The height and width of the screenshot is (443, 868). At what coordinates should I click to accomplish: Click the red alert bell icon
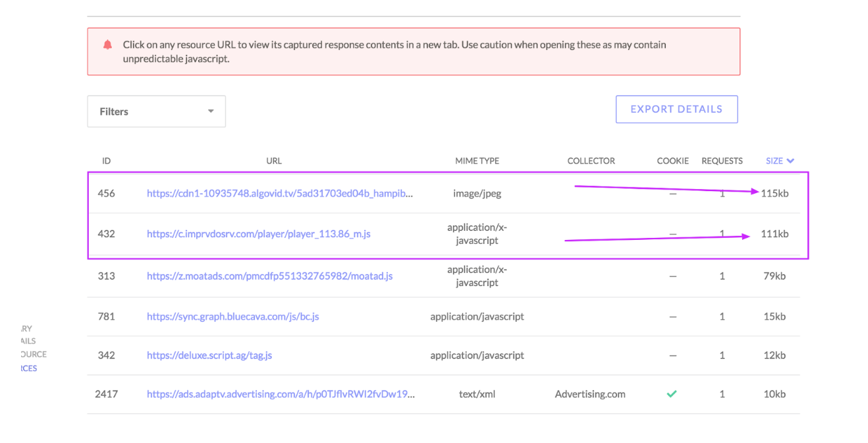click(x=107, y=45)
